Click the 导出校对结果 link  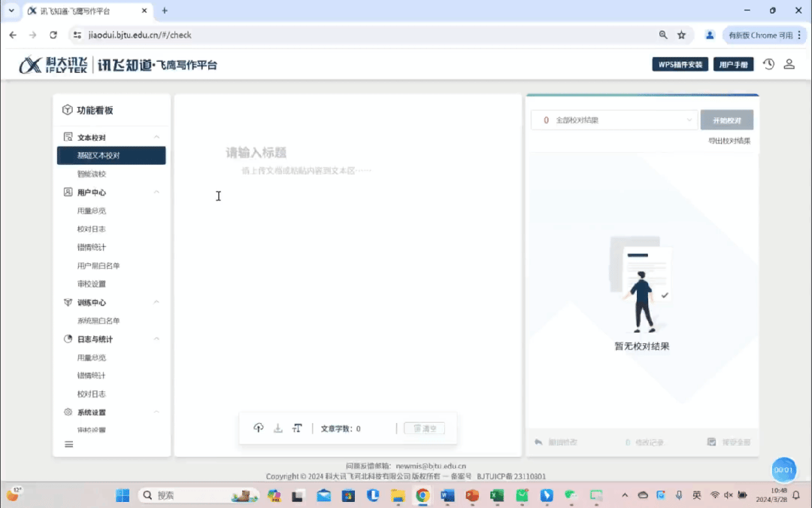pos(729,141)
